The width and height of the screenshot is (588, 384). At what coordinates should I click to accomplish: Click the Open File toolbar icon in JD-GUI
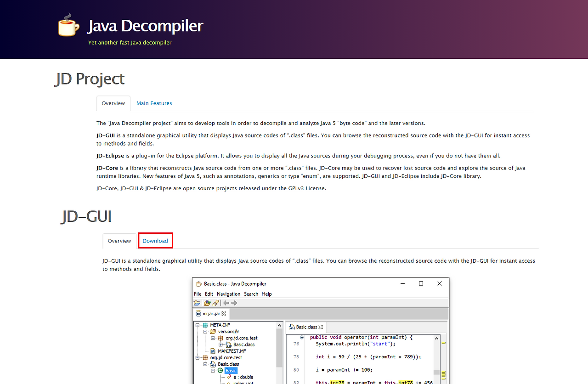pos(197,303)
